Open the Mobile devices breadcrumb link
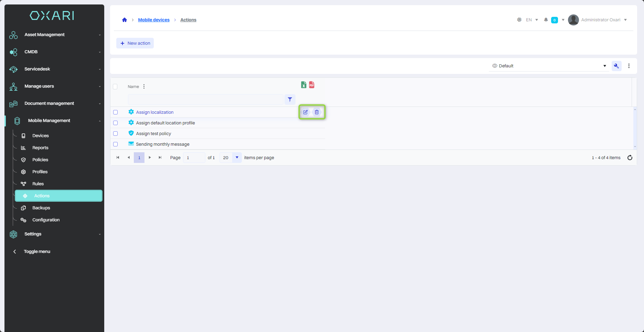 (x=154, y=20)
